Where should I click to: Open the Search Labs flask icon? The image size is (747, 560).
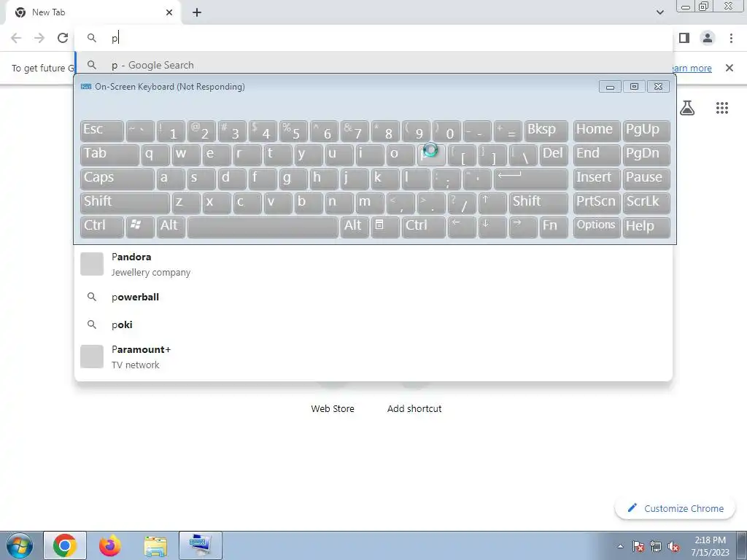(686, 108)
